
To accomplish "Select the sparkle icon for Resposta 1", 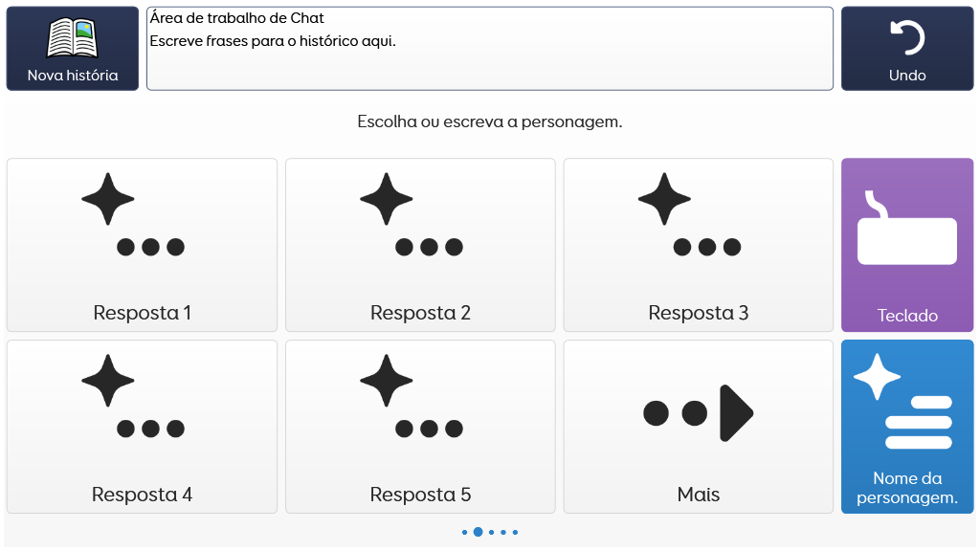I will [108, 199].
